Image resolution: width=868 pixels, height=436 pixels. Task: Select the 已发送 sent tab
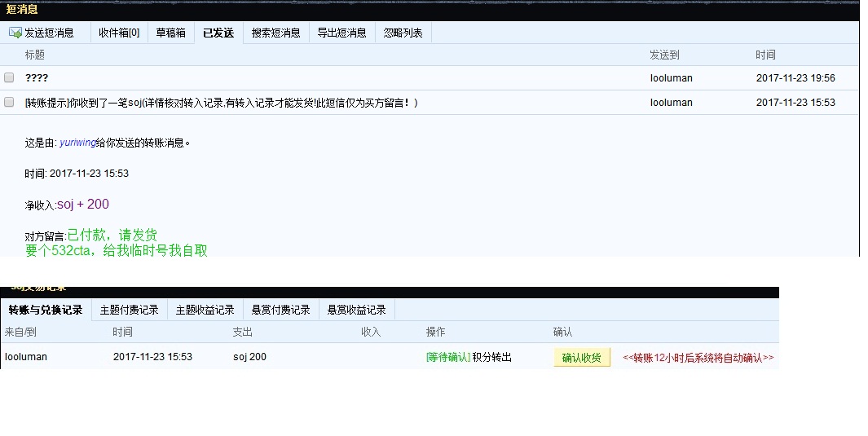tap(218, 33)
